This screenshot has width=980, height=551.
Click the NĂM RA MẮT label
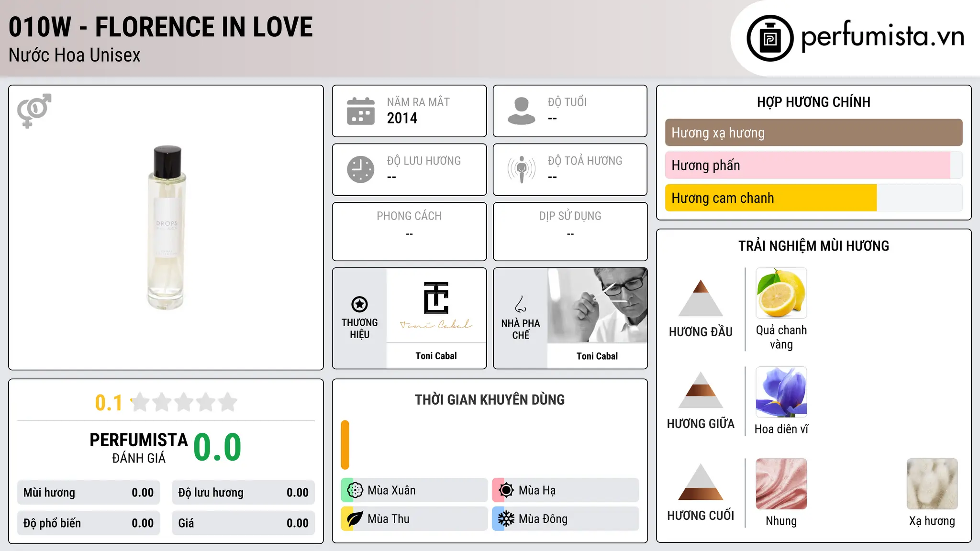click(418, 102)
